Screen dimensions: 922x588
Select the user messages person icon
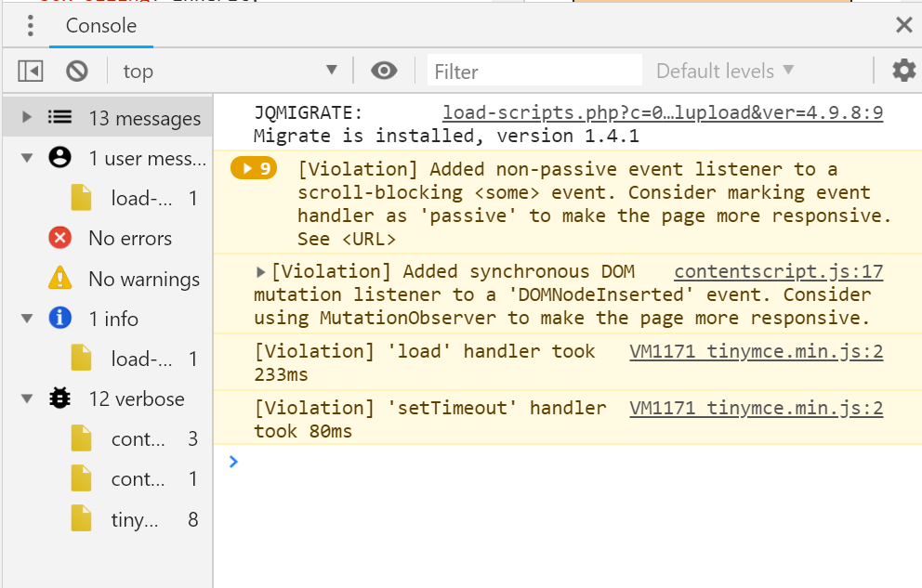(60, 157)
